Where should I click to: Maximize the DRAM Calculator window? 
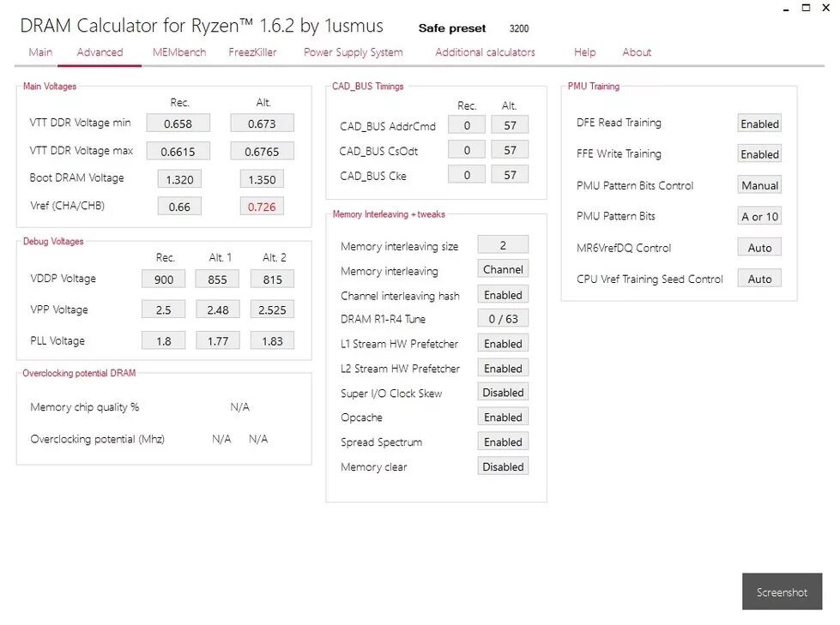[806, 8]
